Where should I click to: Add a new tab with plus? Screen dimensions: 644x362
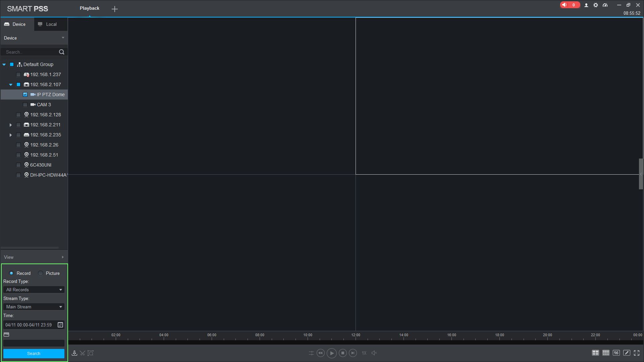pos(115,9)
